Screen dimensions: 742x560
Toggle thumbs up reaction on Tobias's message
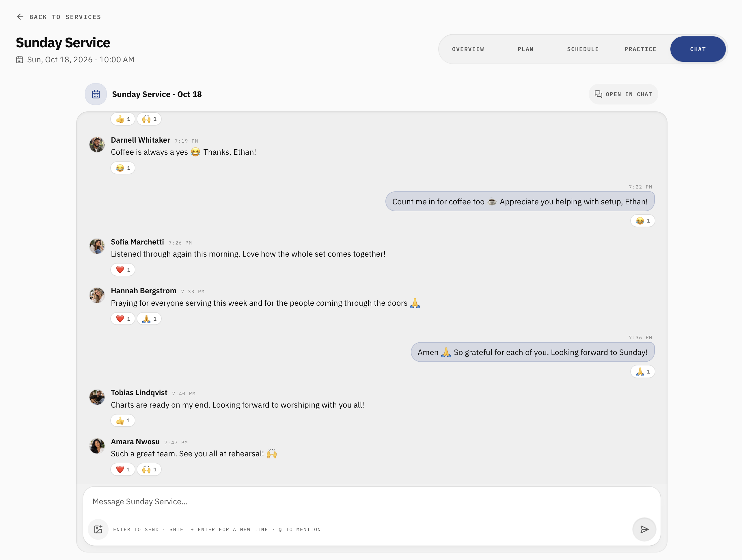click(123, 421)
